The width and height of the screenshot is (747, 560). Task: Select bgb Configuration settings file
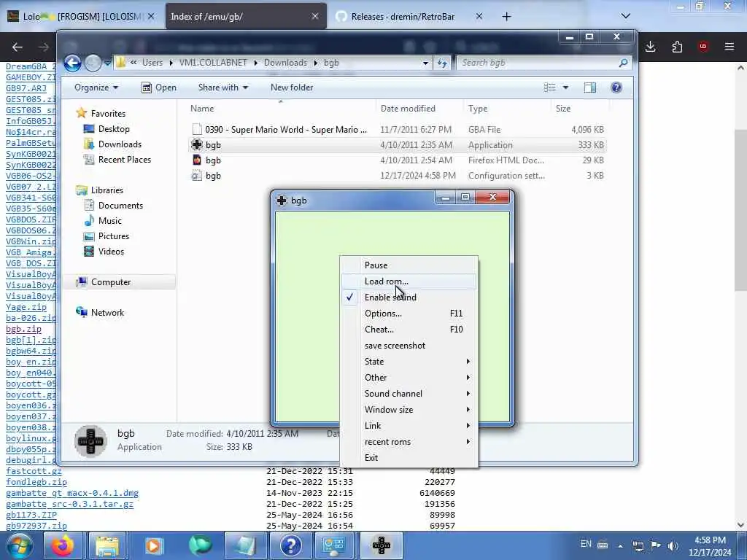398,176
